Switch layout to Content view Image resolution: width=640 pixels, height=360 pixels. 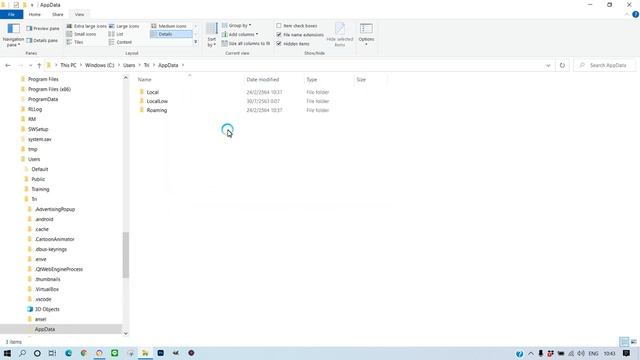(x=120, y=42)
